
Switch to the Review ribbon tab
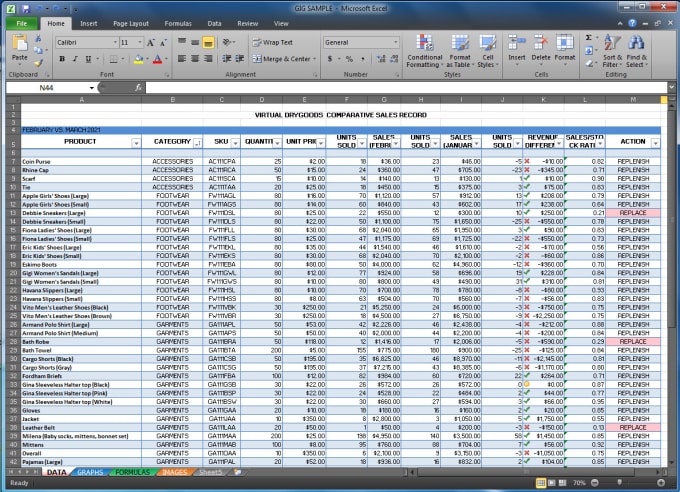pyautogui.click(x=248, y=23)
